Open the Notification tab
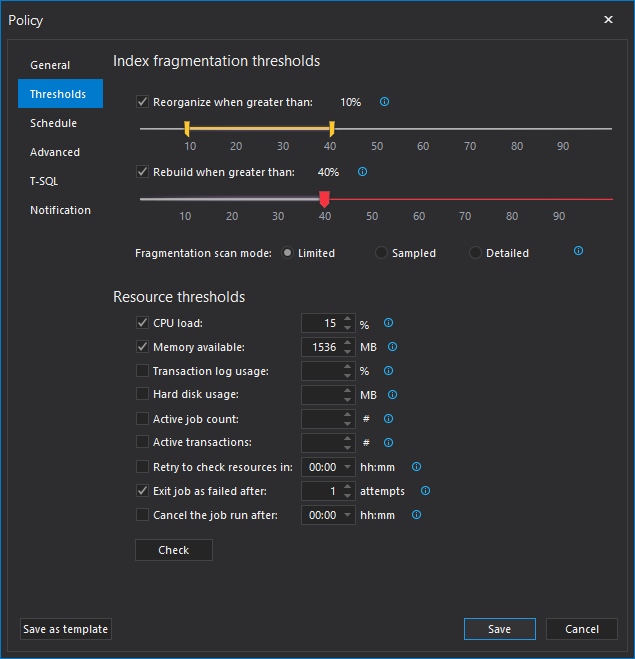The width and height of the screenshot is (635, 659). coord(60,210)
